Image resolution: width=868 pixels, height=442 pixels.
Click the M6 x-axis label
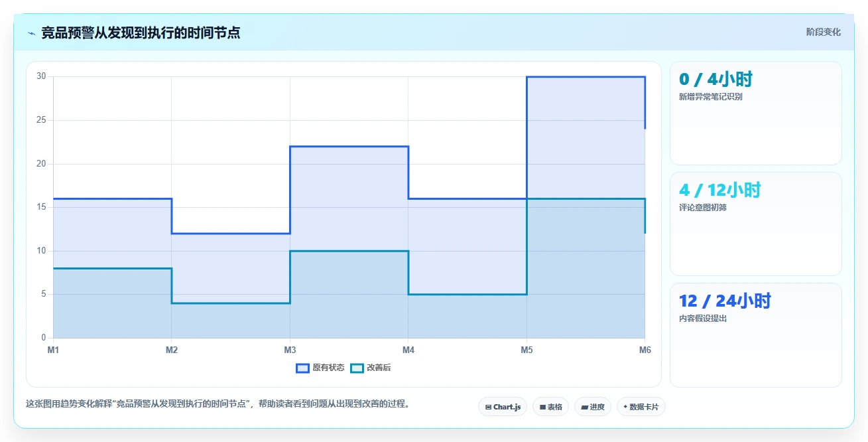point(645,350)
